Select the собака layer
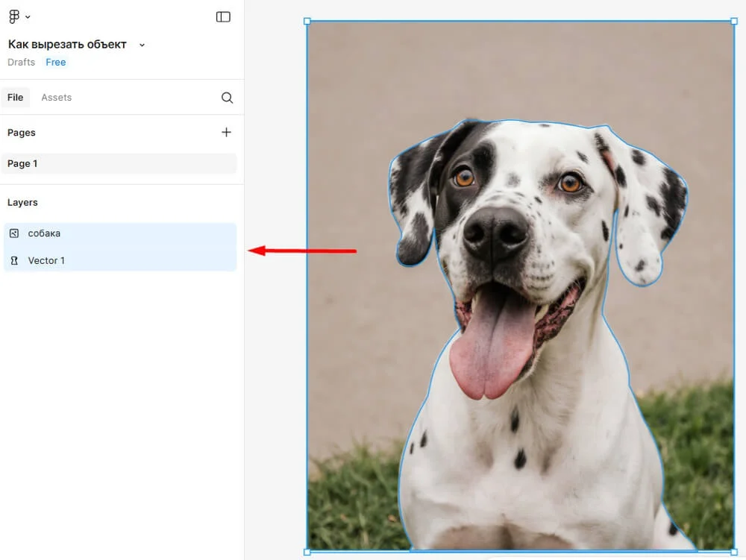This screenshot has height=560, width=746. (120, 233)
